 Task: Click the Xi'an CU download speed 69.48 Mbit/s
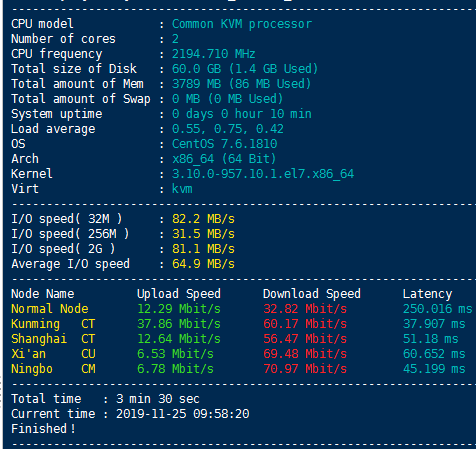(x=305, y=354)
